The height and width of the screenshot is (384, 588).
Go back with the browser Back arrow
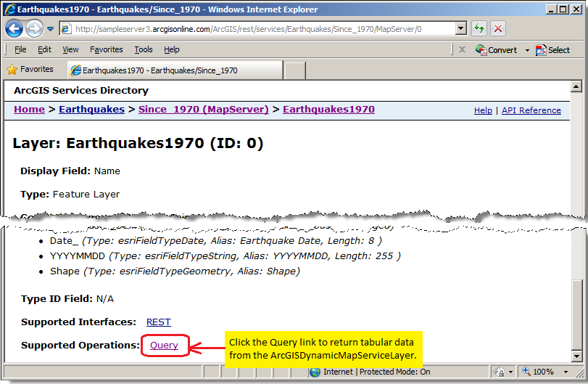click(15, 28)
